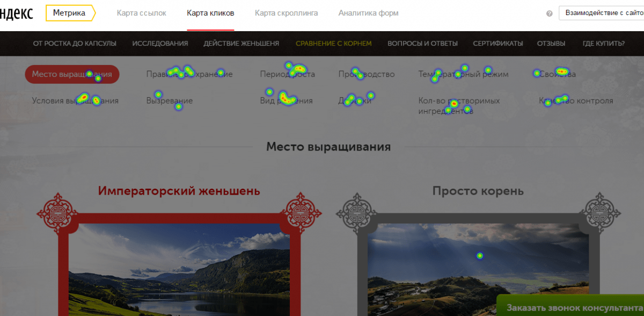The image size is (644, 316).
Task: Open Вопросы и ответы page
Action: click(422, 44)
